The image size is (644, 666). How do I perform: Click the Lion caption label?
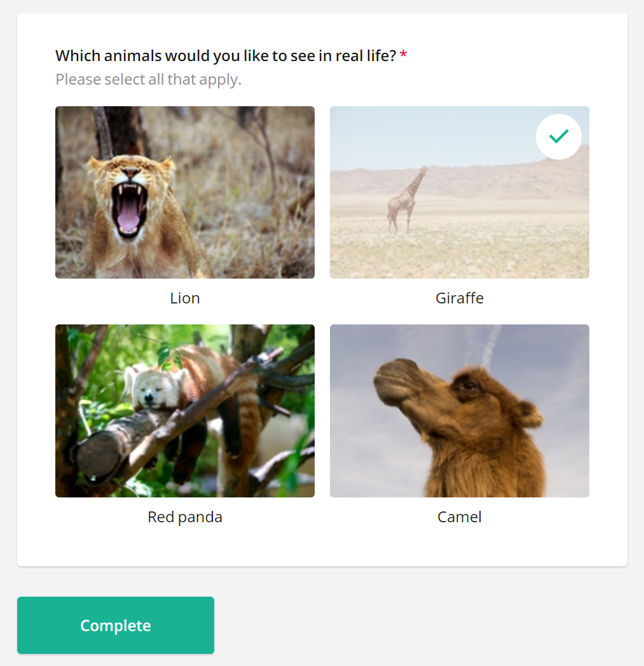(184, 298)
